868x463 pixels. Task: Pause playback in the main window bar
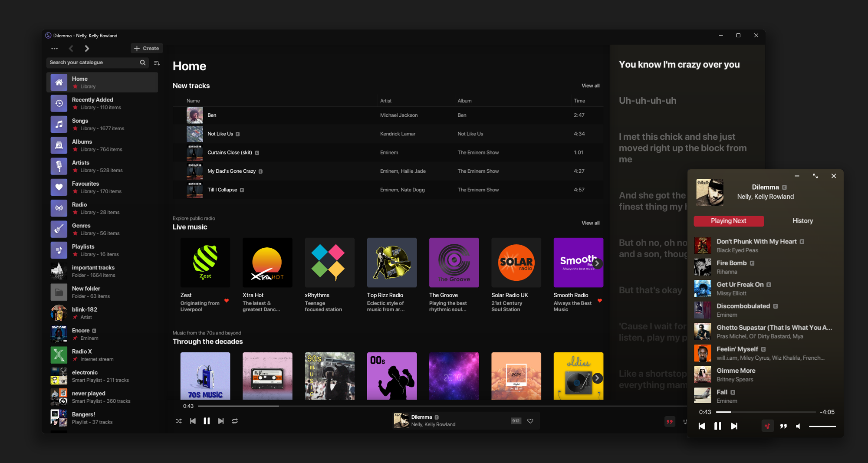207,421
